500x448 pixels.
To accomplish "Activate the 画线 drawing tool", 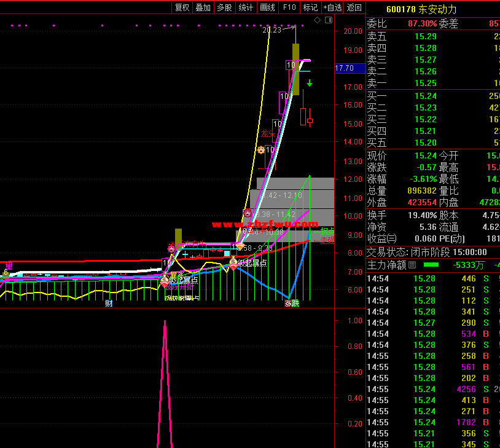I will pos(267,7).
